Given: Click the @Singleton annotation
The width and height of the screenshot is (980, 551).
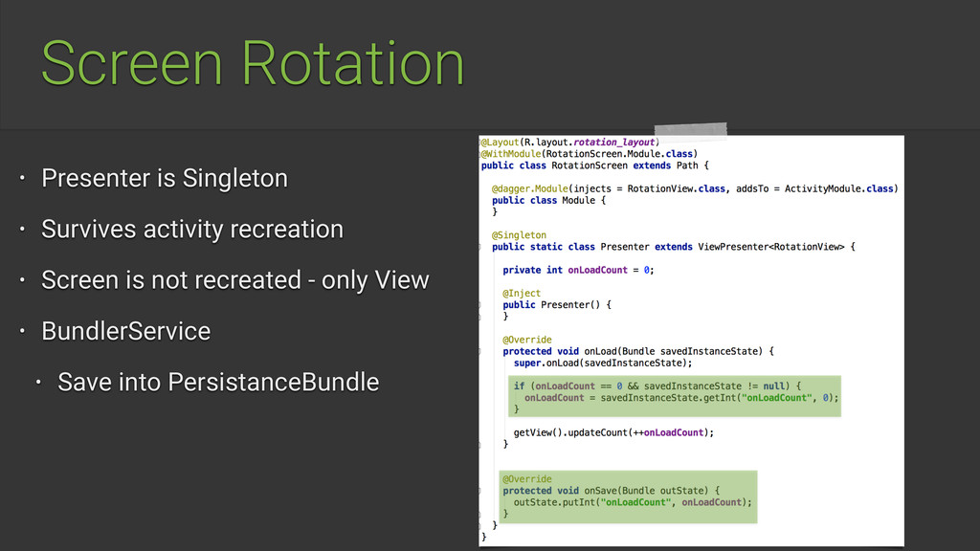Looking at the screenshot, I should click(519, 235).
